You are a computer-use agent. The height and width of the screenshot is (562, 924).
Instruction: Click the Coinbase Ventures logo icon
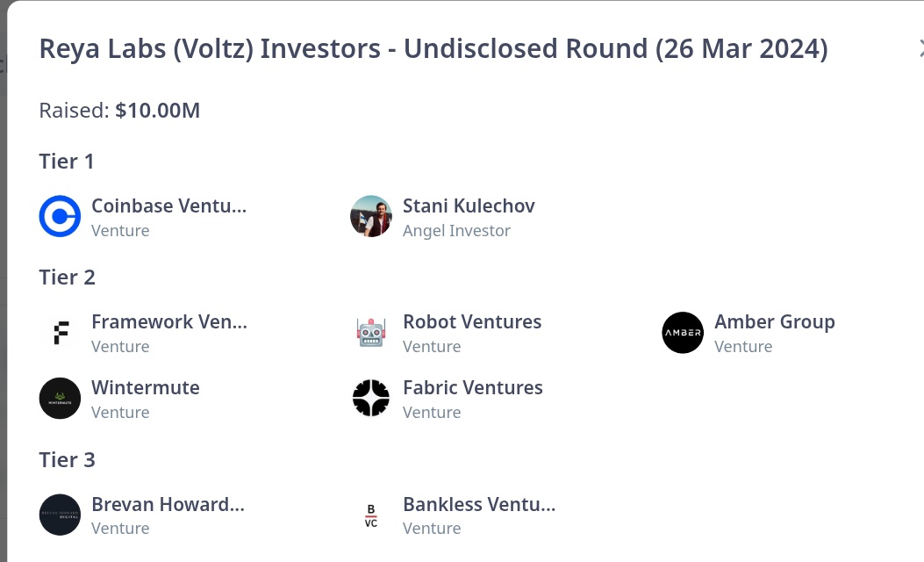coord(60,216)
